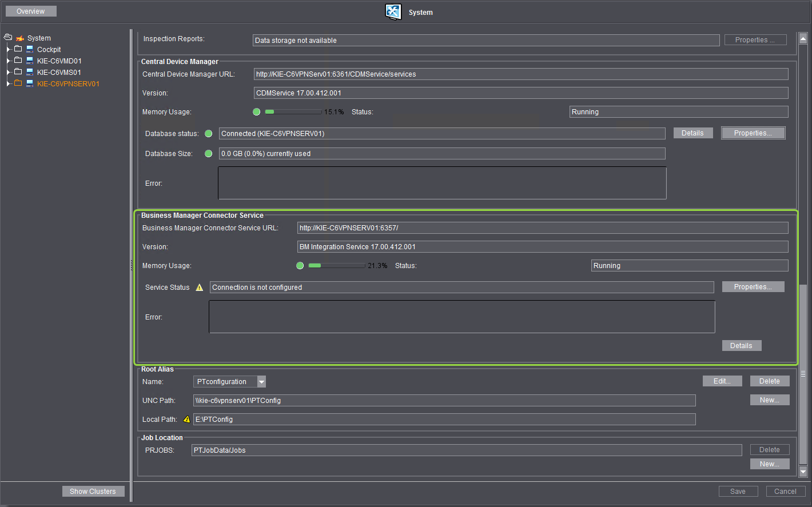Click the green indicator beside Database Size

(208, 153)
